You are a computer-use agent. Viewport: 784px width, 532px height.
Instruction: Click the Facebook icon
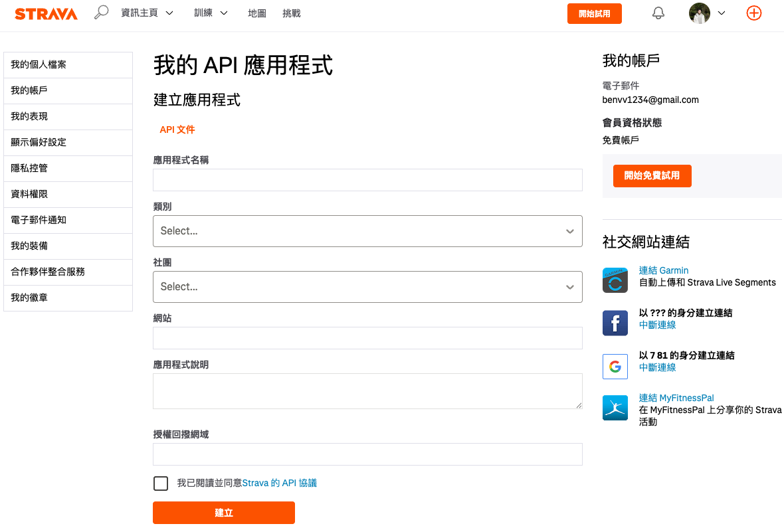tap(615, 323)
